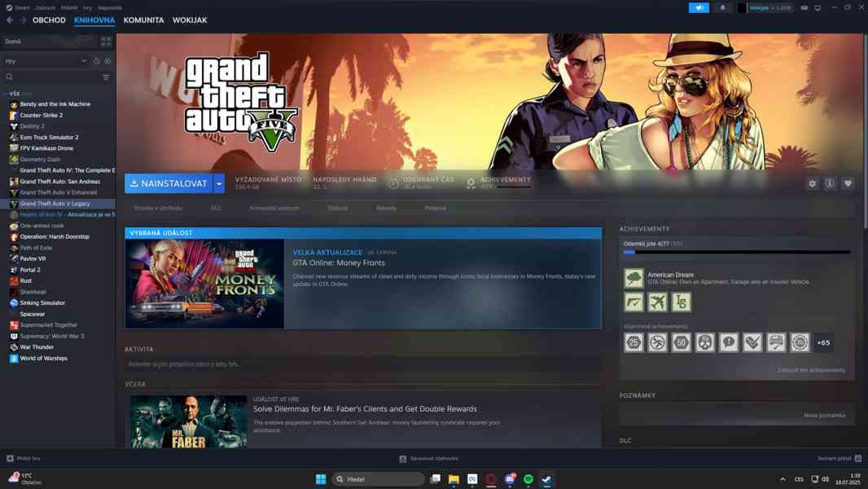
Task: Go forward with the right arrow
Action: (x=23, y=20)
